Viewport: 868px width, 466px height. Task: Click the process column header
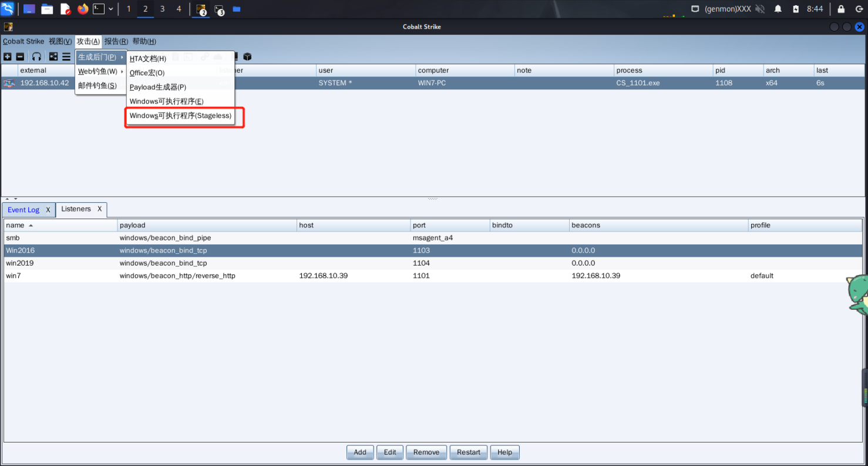663,71
